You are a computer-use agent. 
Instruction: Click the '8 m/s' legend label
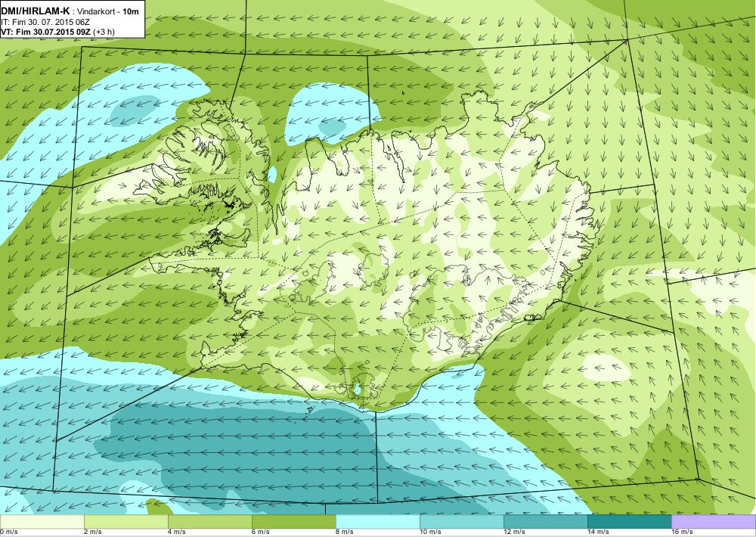pyautogui.click(x=345, y=532)
